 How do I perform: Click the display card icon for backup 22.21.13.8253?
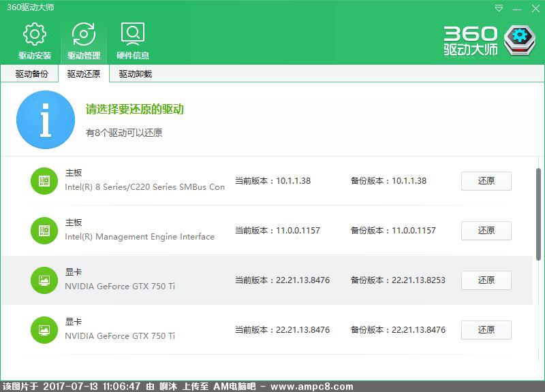point(44,280)
